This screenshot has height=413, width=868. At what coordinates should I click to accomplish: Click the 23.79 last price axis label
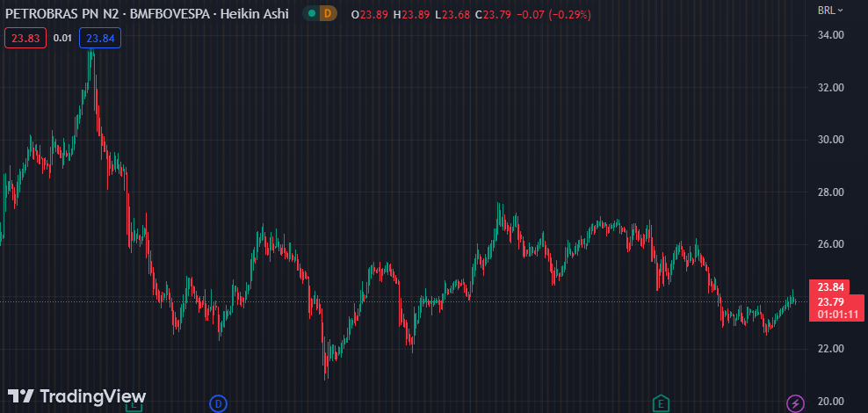coord(830,301)
